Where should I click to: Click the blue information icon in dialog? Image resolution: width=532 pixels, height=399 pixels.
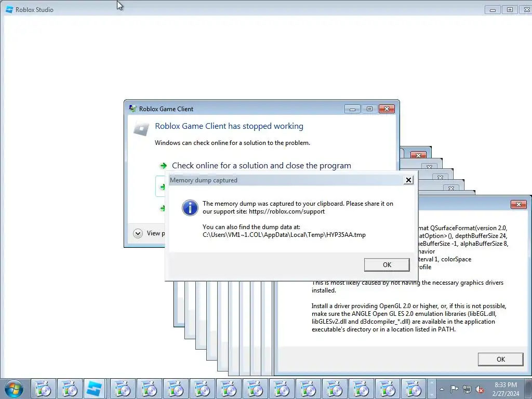click(190, 207)
